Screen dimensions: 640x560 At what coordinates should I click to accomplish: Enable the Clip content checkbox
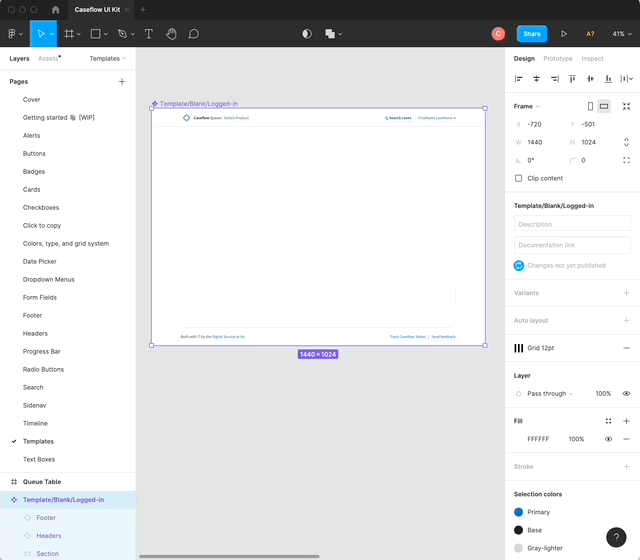518,178
